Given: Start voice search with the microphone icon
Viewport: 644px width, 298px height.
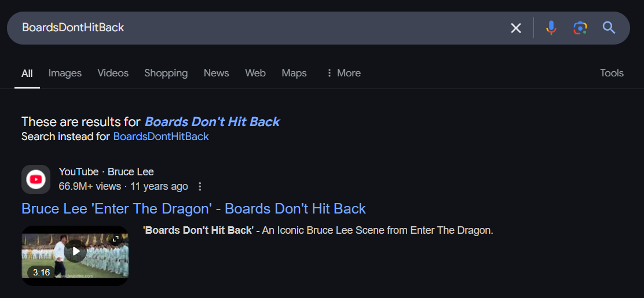Looking at the screenshot, I should tap(551, 28).
